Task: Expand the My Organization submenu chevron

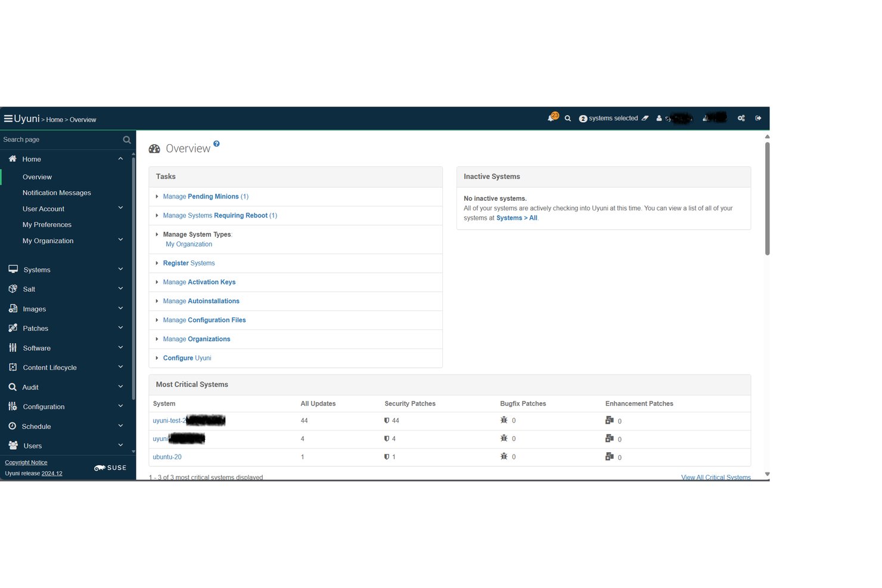Action: click(120, 240)
